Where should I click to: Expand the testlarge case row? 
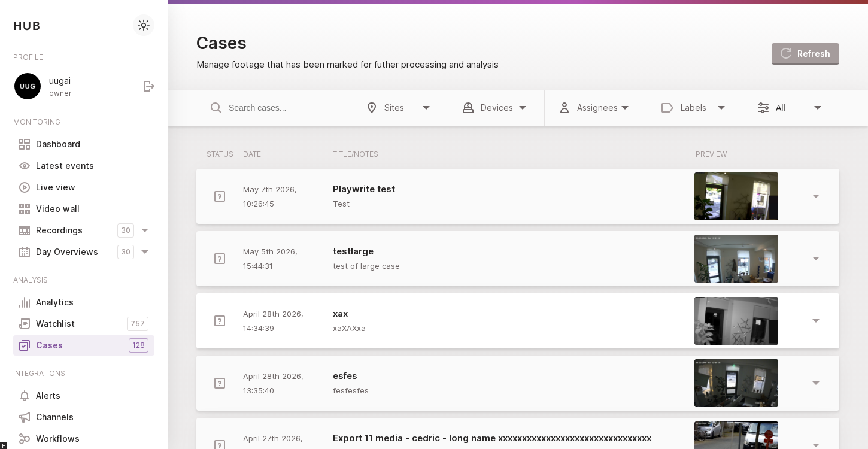816,259
